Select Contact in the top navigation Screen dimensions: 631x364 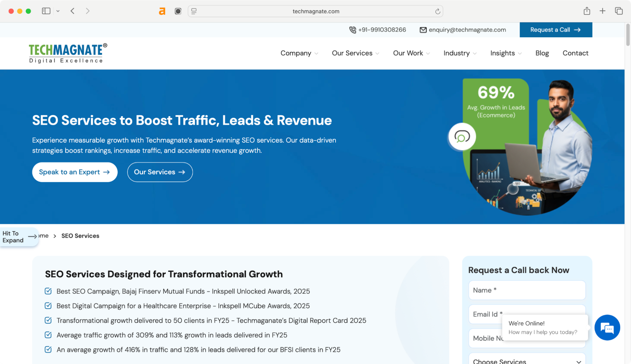(575, 53)
